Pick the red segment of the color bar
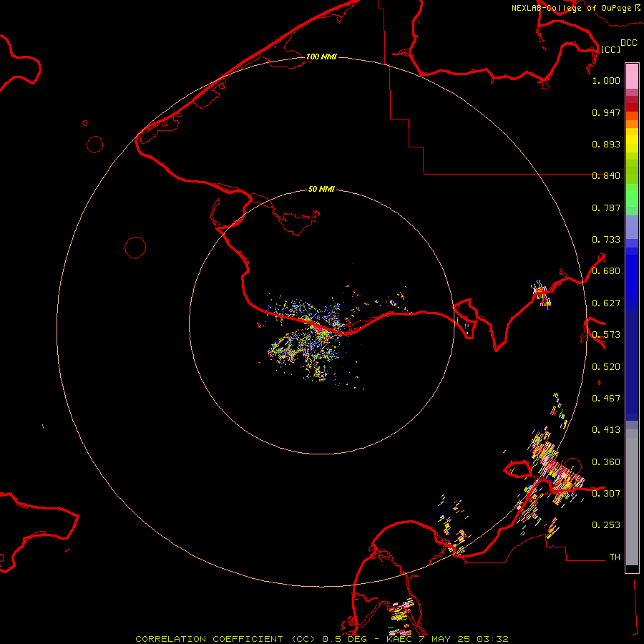This screenshot has width=644, height=644. point(632,107)
